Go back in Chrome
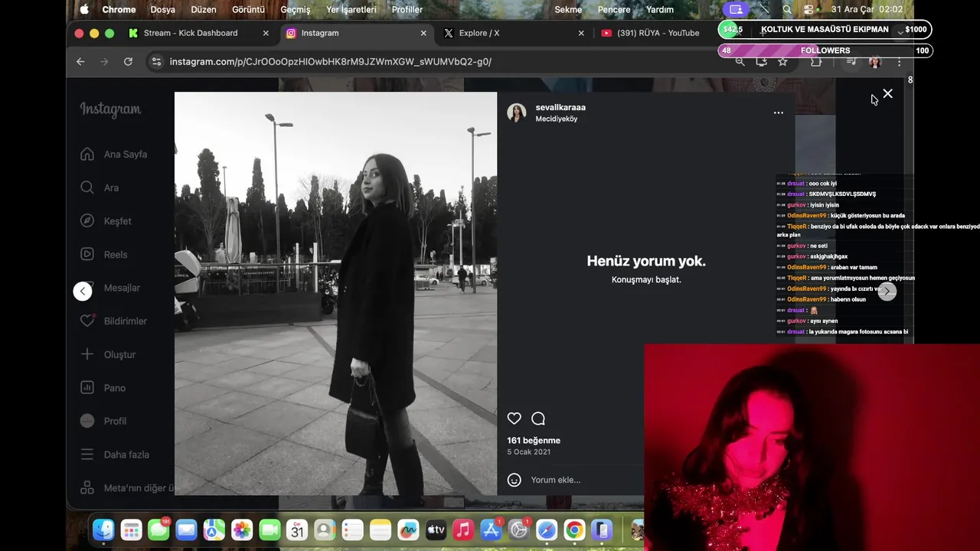 [x=80, y=61]
